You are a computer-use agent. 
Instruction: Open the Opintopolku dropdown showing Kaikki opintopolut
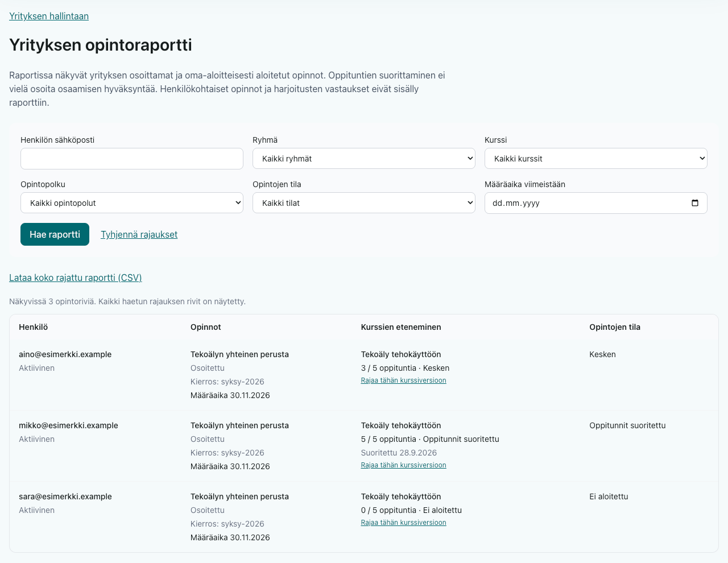pyautogui.click(x=132, y=203)
